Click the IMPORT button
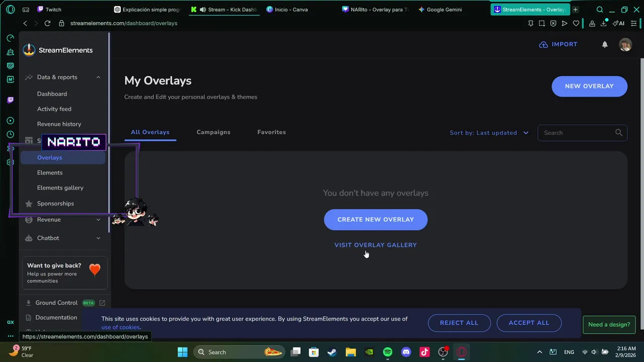644x362 pixels. click(x=558, y=44)
